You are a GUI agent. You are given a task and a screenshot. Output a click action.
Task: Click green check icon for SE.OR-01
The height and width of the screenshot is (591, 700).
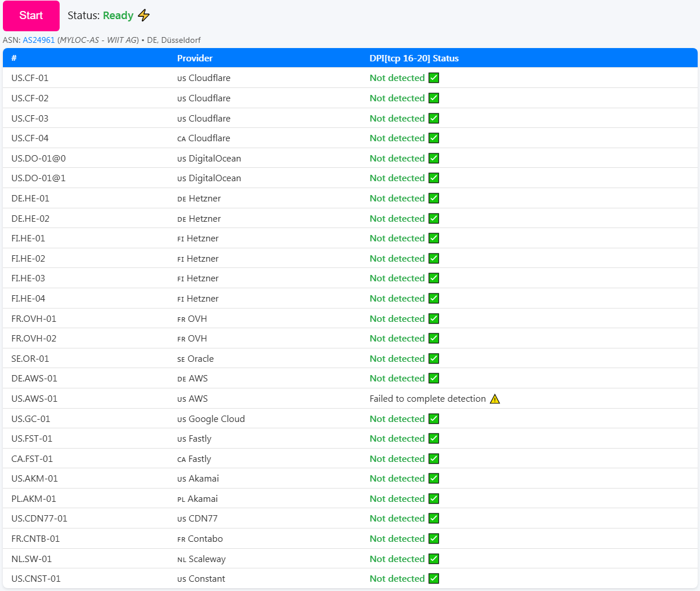434,358
